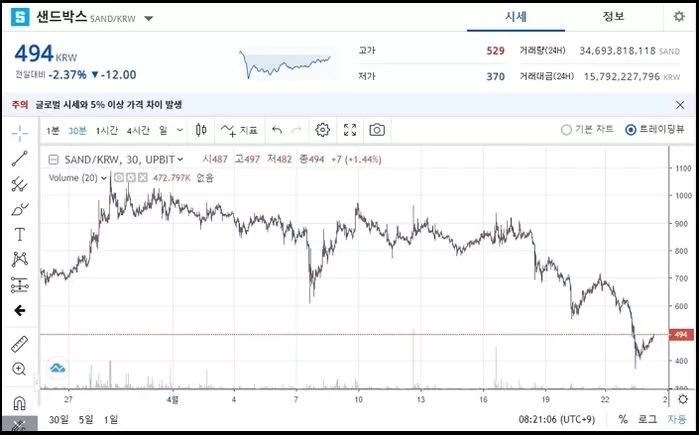The height and width of the screenshot is (435, 699).
Task: Toggle percent scale mode
Action: tap(623, 419)
